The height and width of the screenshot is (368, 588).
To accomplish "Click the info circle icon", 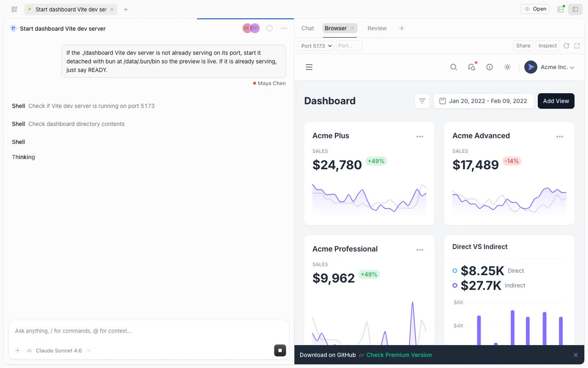I will click(x=490, y=67).
